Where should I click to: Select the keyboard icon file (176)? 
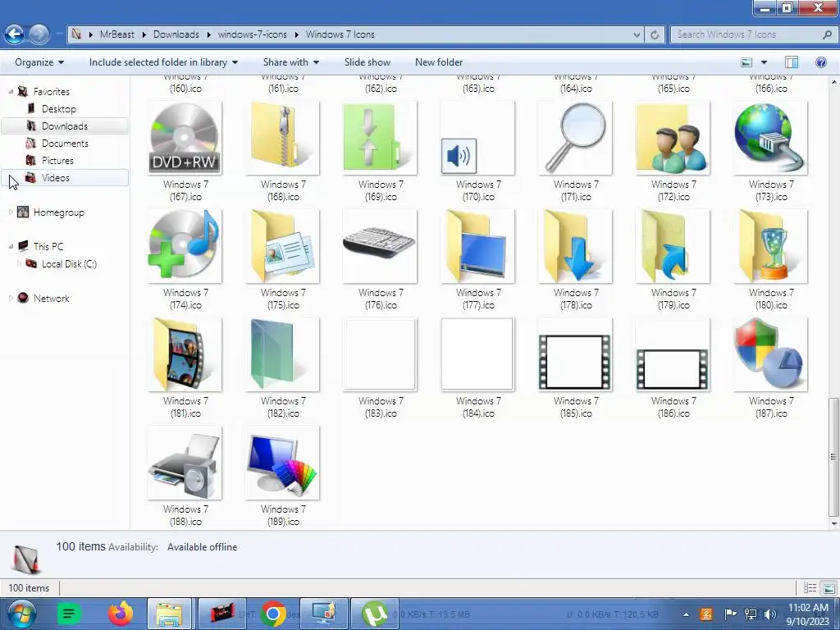(x=381, y=246)
